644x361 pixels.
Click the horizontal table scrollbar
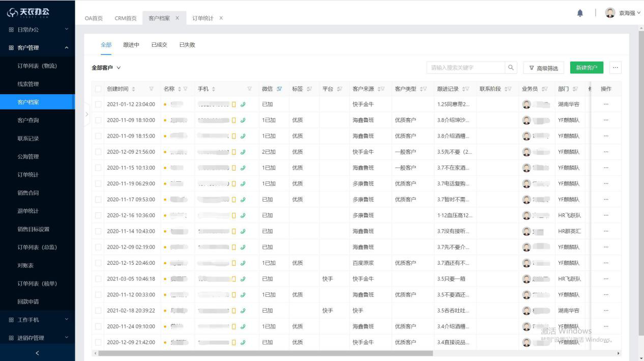tap(265, 353)
